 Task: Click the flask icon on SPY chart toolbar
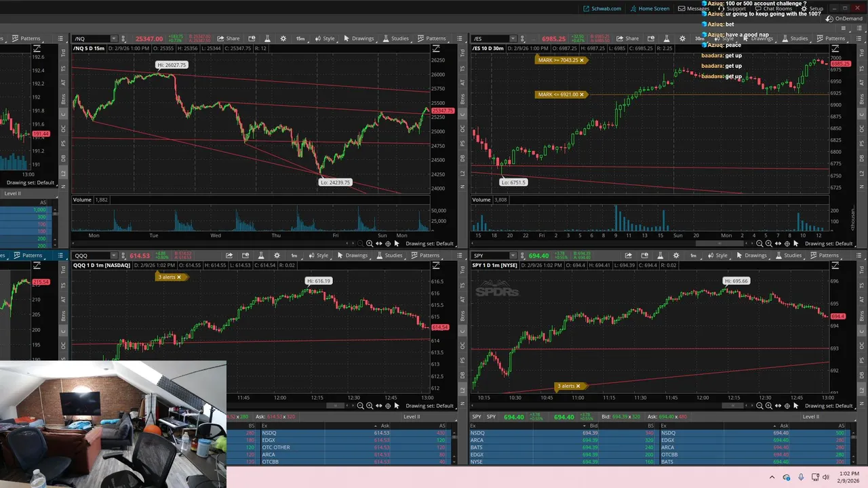click(x=660, y=256)
